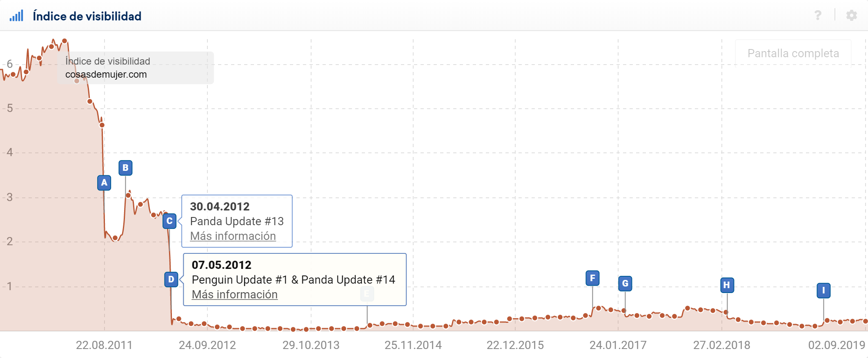The image size is (868, 358).
Task: Open the settings gear icon
Action: click(x=851, y=16)
